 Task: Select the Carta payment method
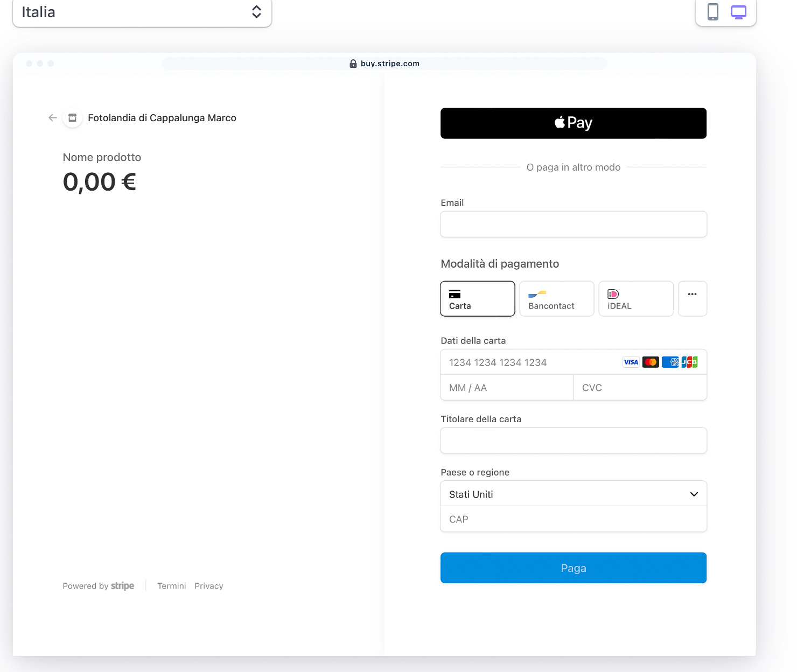[478, 299]
